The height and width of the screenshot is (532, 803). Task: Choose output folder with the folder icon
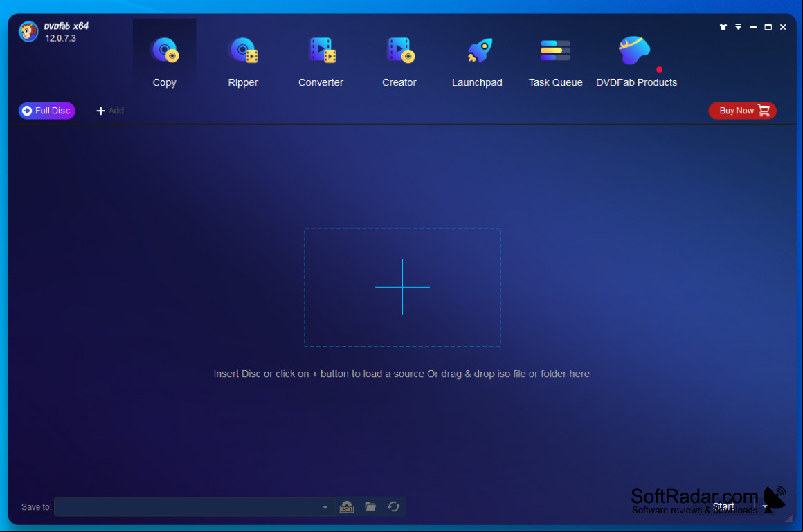point(370,507)
